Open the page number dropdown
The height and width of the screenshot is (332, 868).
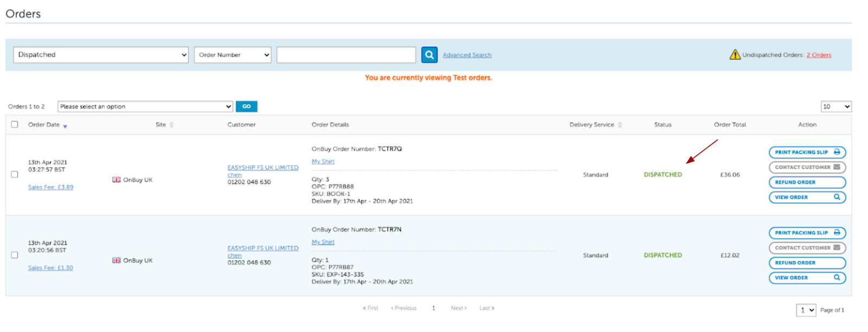(806, 310)
